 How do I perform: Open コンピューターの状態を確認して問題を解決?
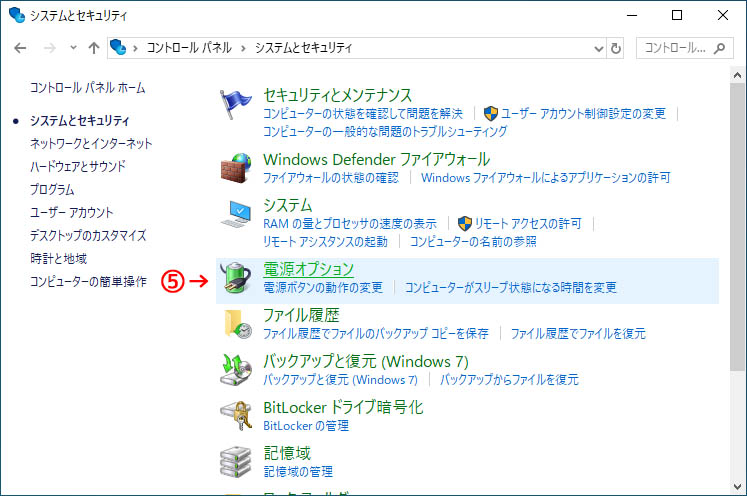click(363, 113)
